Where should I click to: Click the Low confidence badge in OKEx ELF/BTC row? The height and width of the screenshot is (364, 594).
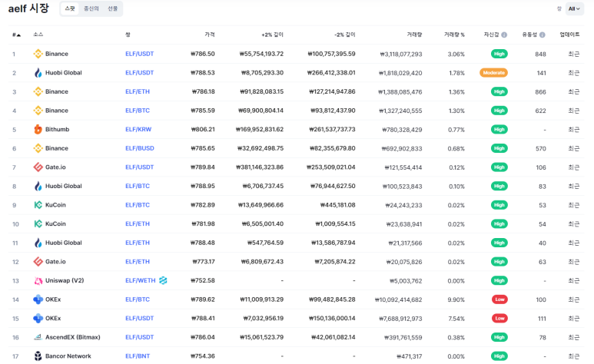pos(499,299)
